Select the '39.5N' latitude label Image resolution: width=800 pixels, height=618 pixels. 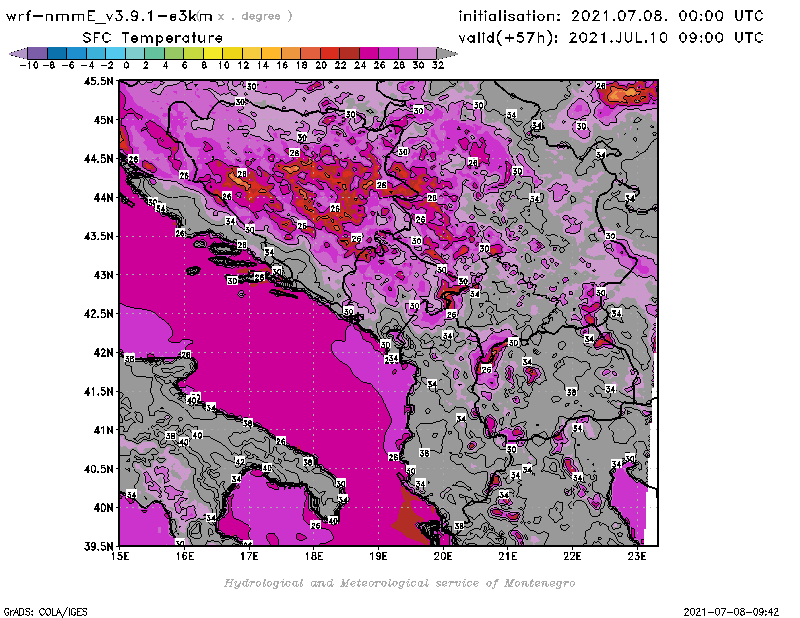99,547
